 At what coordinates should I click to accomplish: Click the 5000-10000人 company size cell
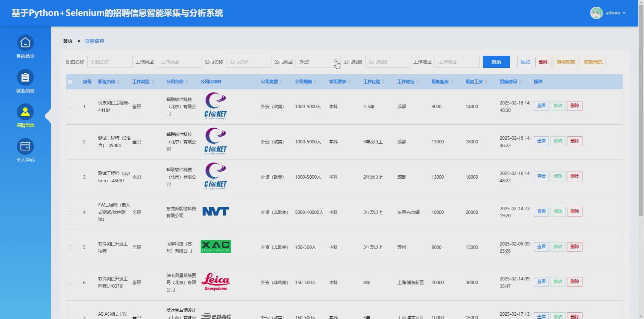click(x=309, y=212)
